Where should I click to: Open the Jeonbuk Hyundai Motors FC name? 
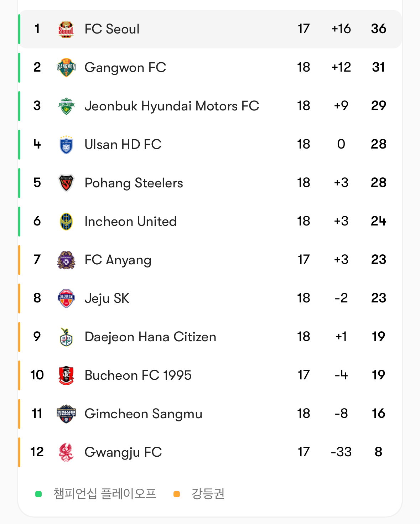pos(172,106)
